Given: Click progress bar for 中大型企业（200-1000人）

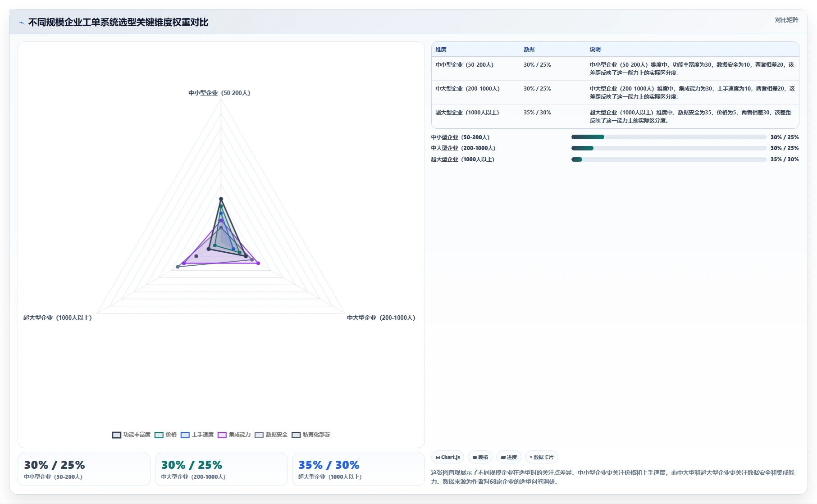Looking at the screenshot, I should pos(669,148).
